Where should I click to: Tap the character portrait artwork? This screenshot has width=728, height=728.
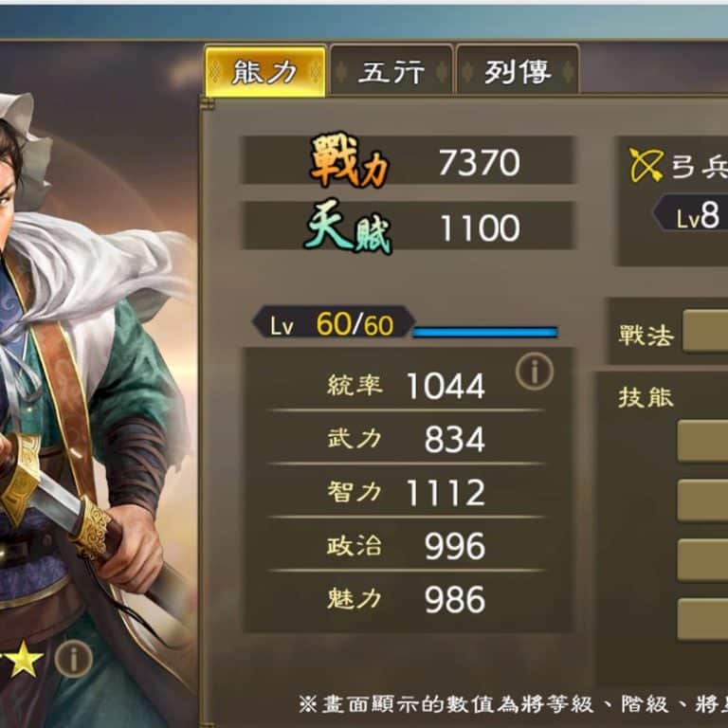93,394
